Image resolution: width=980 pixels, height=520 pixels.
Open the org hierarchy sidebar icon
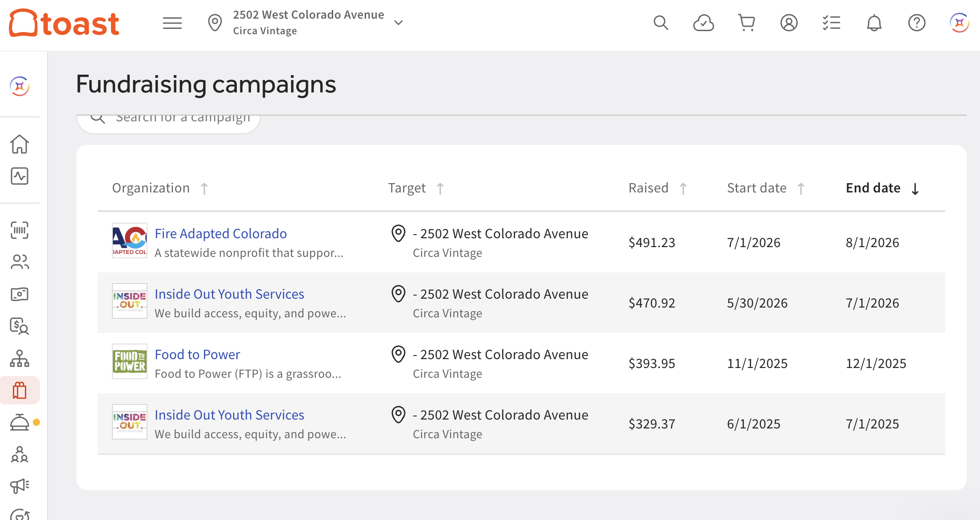click(20, 358)
